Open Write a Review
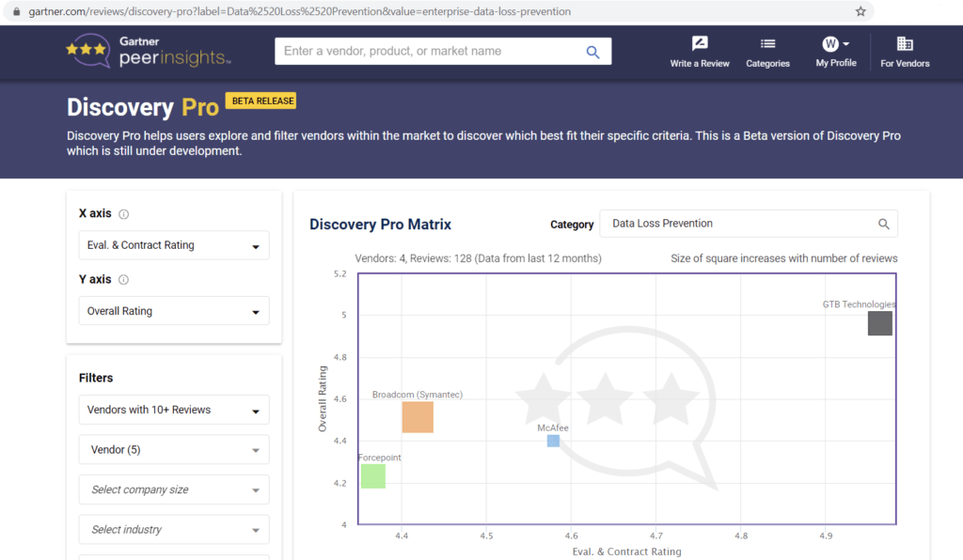Image resolution: width=963 pixels, height=560 pixels. coord(700,52)
